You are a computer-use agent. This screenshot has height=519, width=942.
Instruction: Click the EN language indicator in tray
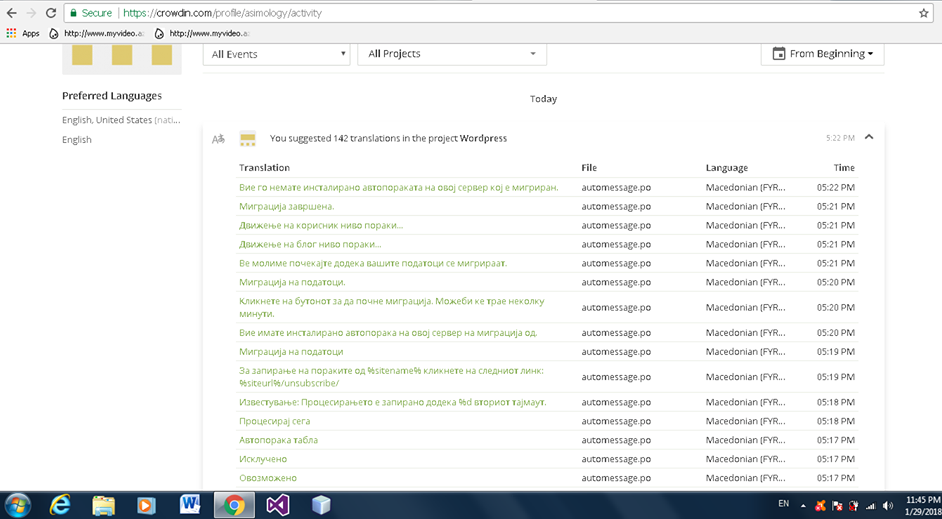pos(783,503)
